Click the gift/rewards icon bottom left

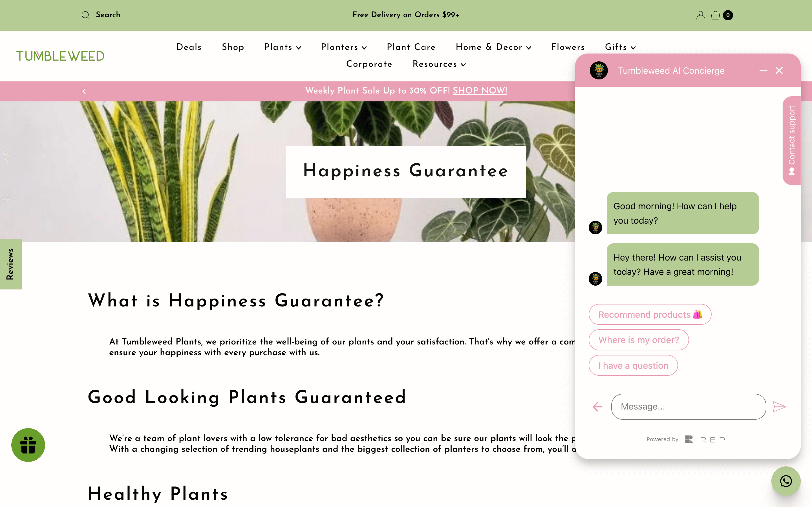(28, 445)
